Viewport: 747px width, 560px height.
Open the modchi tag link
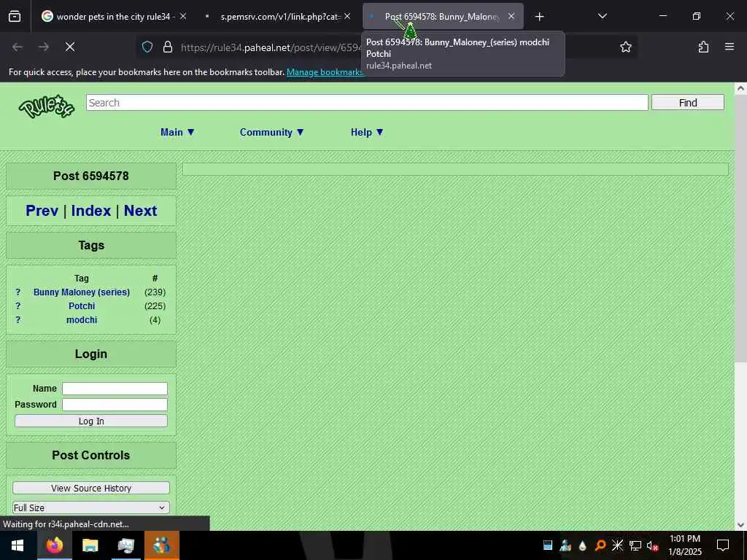pos(82,319)
